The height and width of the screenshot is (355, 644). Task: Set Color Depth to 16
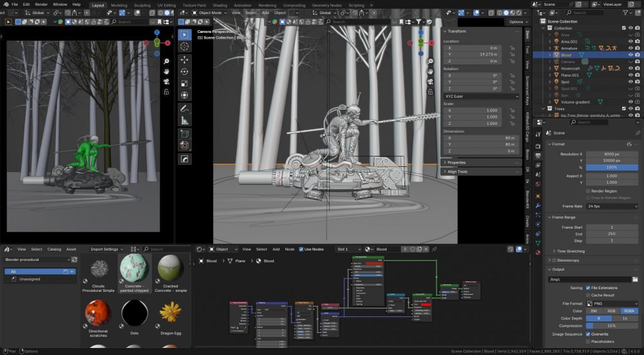coord(625,318)
